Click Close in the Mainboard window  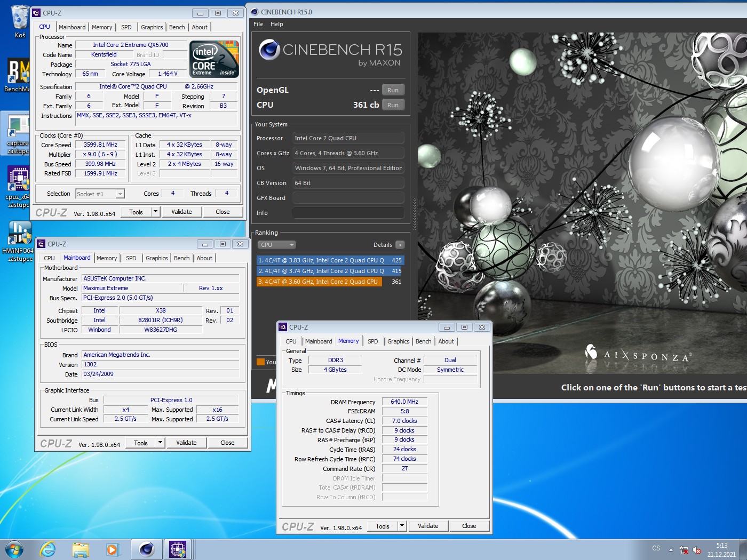tap(227, 443)
